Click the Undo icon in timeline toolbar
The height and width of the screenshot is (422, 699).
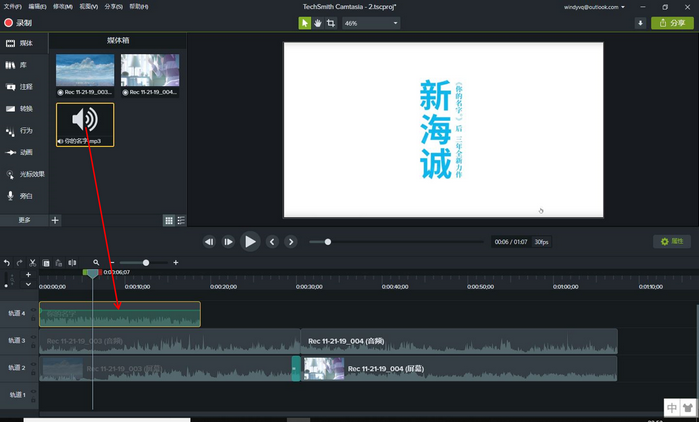coord(7,263)
